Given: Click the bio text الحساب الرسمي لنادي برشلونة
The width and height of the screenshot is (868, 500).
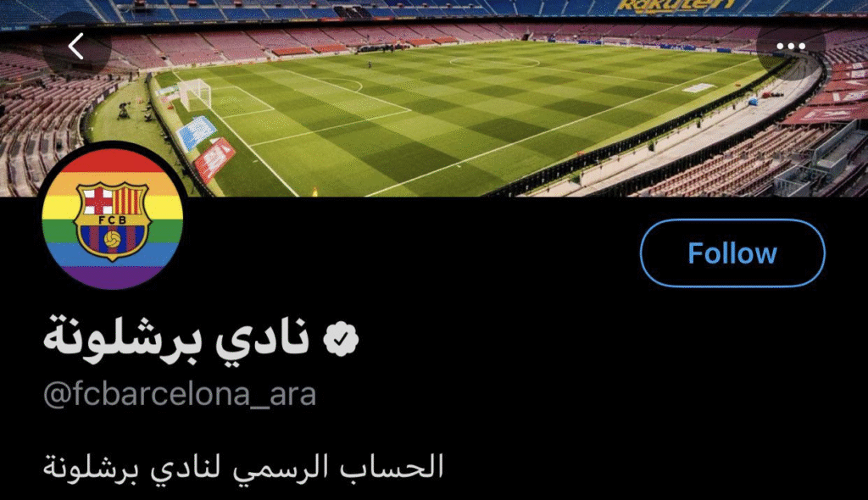Looking at the screenshot, I should coord(243,467).
